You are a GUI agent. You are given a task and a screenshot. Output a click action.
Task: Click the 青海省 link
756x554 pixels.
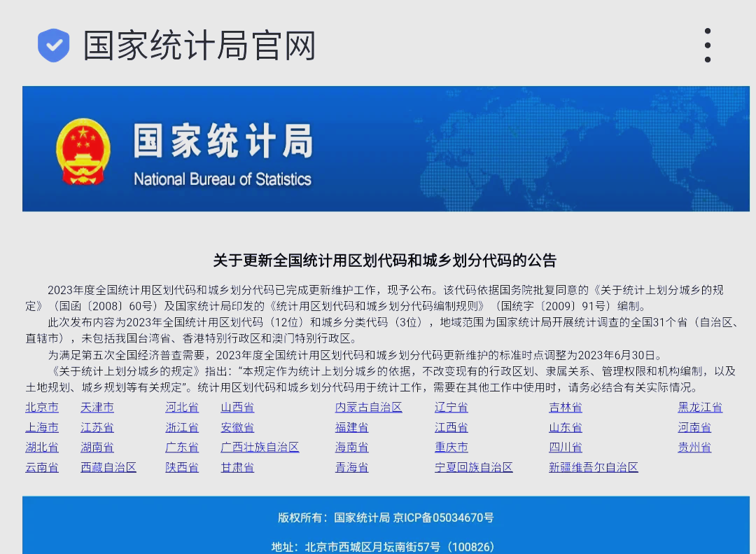pyautogui.click(x=352, y=468)
